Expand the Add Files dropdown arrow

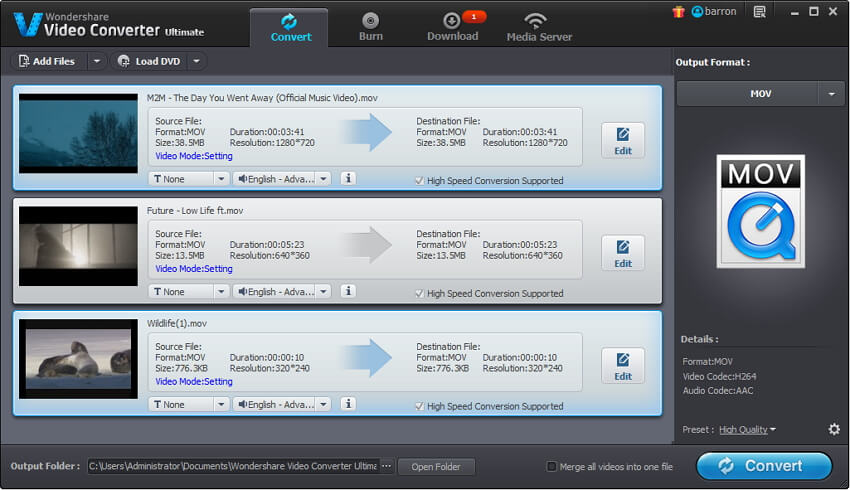coord(96,61)
